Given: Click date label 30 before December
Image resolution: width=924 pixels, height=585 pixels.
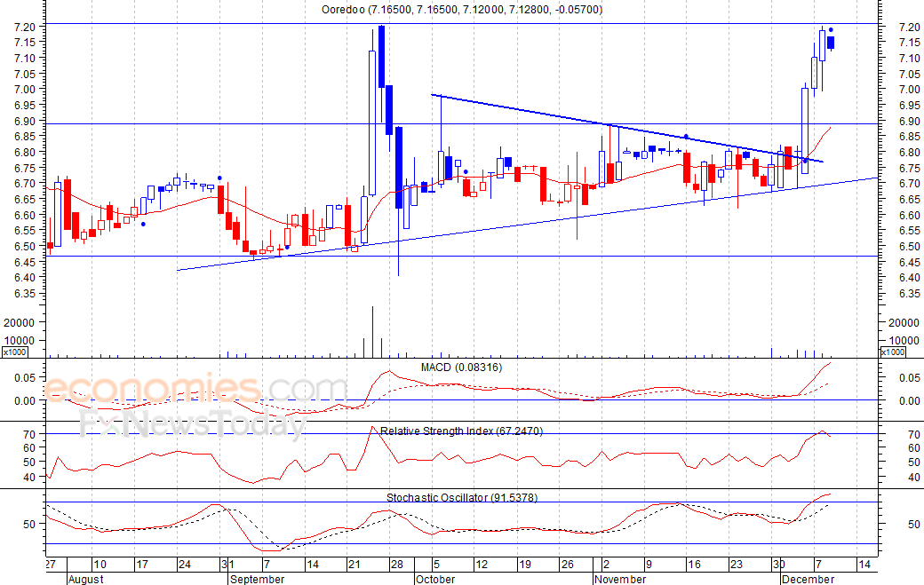Looking at the screenshot, I should tap(779, 564).
